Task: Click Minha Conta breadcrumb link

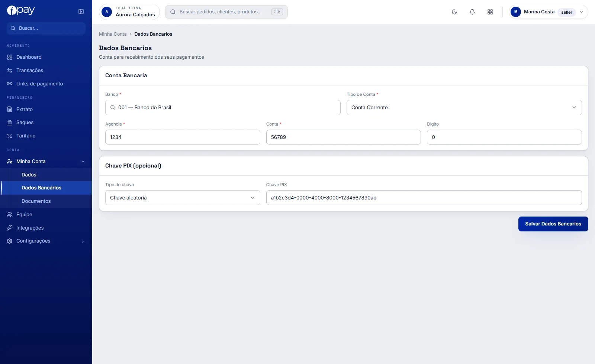Action: point(113,34)
